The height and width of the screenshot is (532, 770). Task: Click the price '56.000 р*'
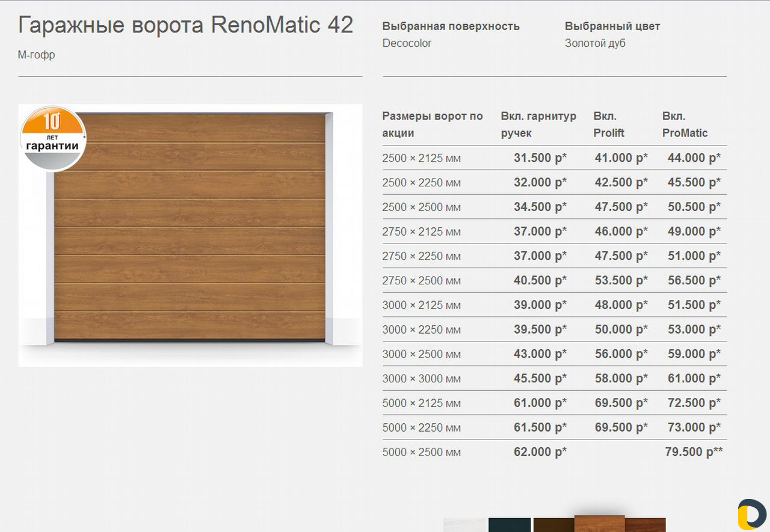[x=621, y=354]
